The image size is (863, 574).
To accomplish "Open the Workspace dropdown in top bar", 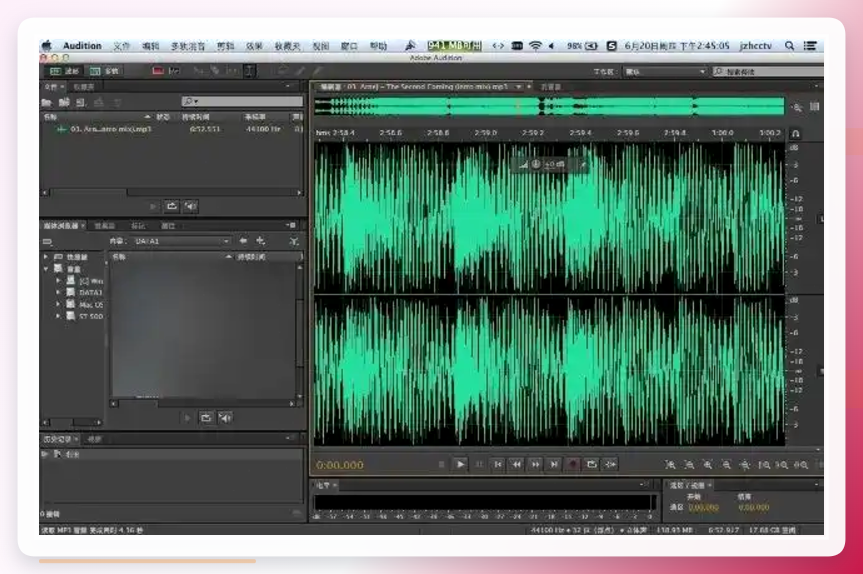I will [x=665, y=72].
